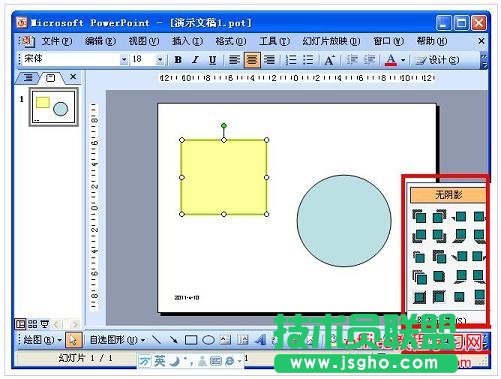Click the 设计(S) design button
The image size is (501, 379).
tap(438, 60)
